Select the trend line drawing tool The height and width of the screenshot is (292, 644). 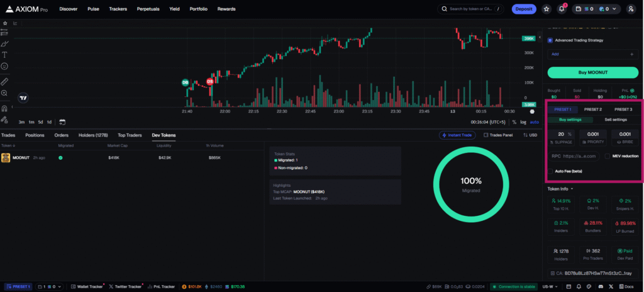[4, 32]
